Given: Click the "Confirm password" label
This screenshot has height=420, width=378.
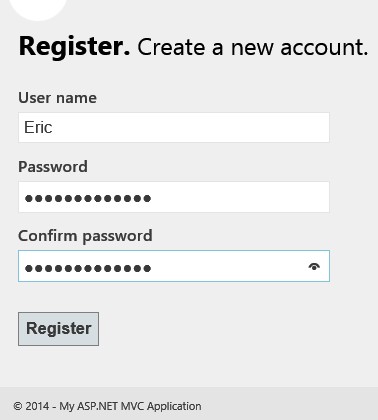Looking at the screenshot, I should click(85, 236).
